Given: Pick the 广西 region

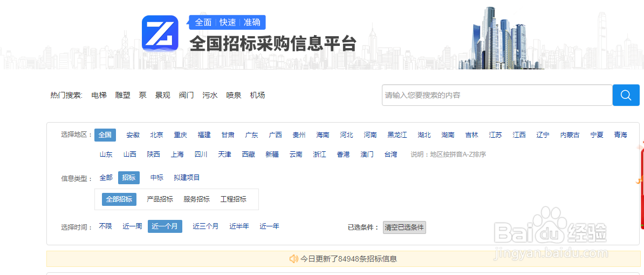Looking at the screenshot, I should pyautogui.click(x=276, y=135).
